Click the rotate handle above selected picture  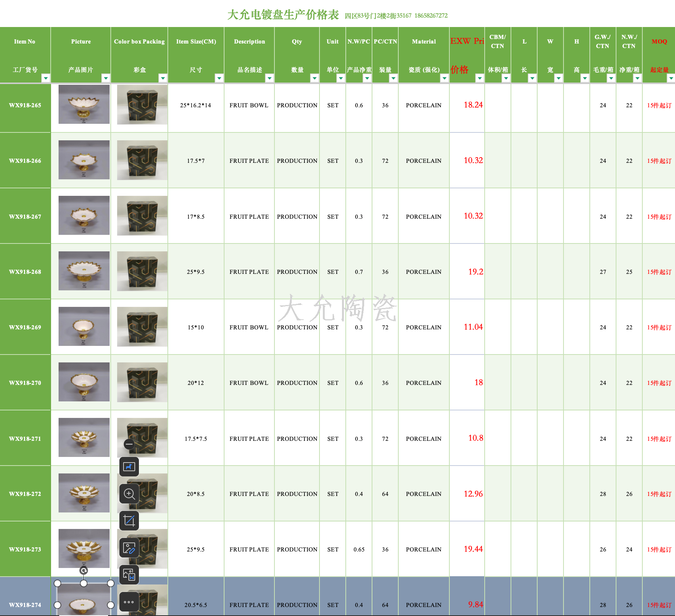[x=84, y=571]
